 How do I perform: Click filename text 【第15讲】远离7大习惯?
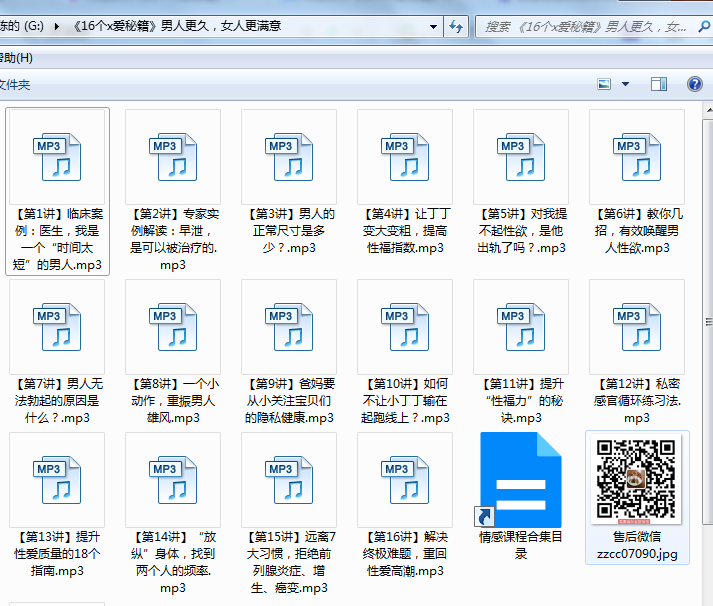[289, 562]
